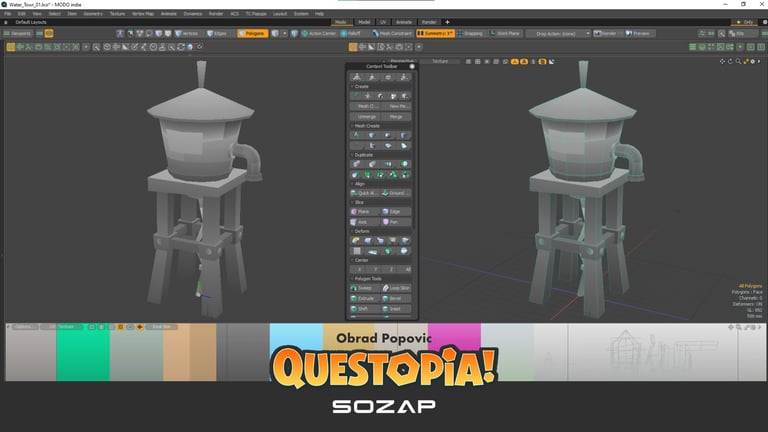Pick the magenta color swatch
Image resolution: width=768 pixels, height=432 pixels.
454,338
